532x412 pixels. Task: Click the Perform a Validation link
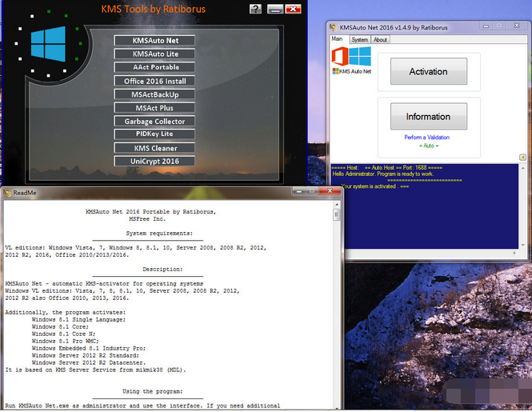pos(426,138)
